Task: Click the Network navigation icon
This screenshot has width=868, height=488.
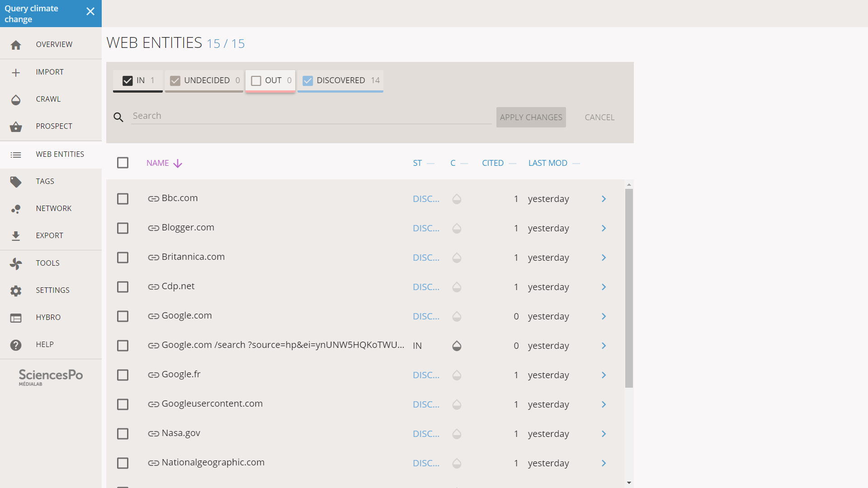Action: 16,209
